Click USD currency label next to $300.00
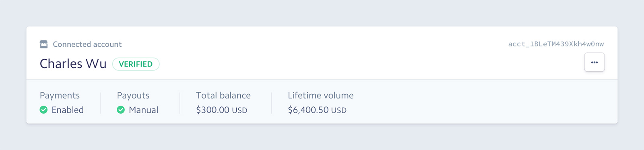Image resolution: width=644 pixels, height=150 pixels. [x=239, y=110]
